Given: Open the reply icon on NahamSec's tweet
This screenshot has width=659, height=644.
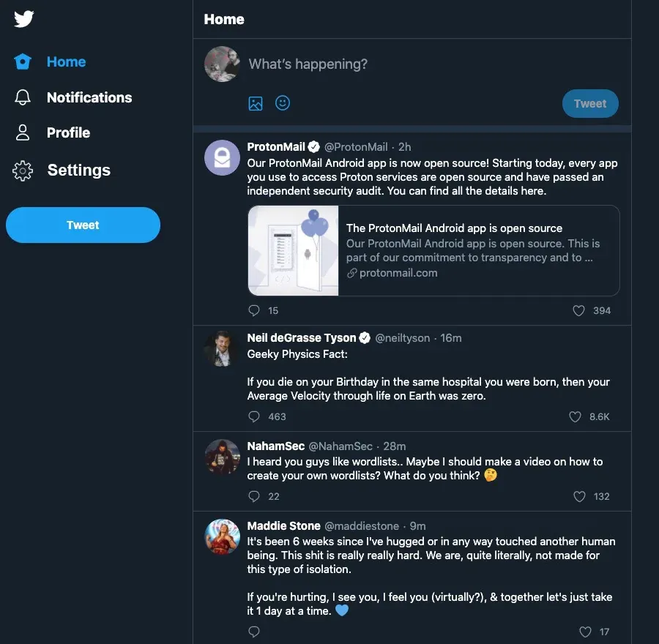Looking at the screenshot, I should (254, 496).
